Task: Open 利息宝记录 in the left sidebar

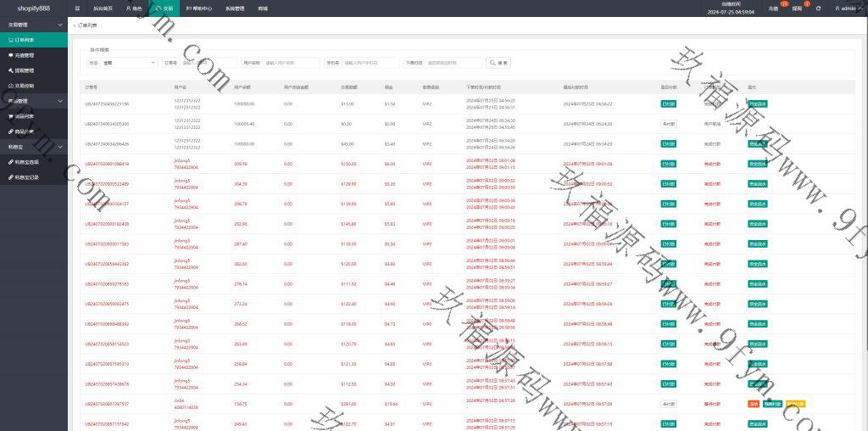Action: tap(25, 177)
